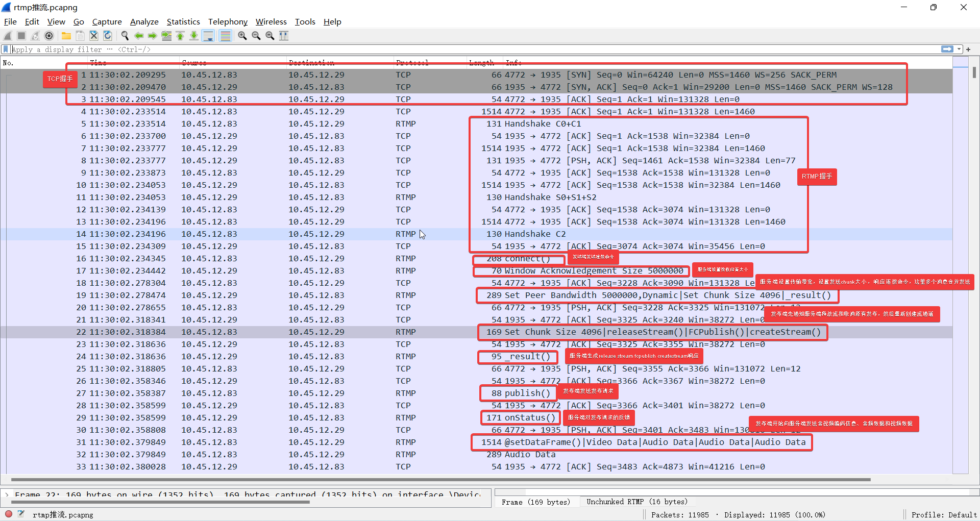The width and height of the screenshot is (980, 521).
Task: Toggle auto-scroll during live capture
Action: 208,36
